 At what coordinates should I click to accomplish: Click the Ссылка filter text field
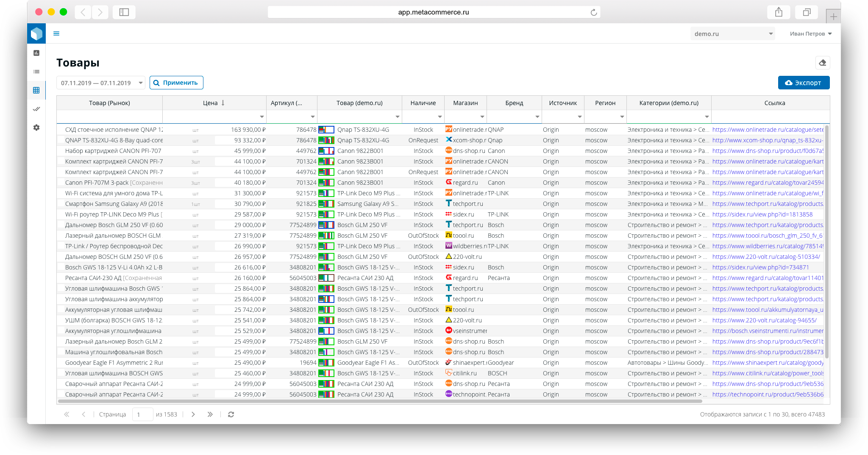(x=770, y=117)
